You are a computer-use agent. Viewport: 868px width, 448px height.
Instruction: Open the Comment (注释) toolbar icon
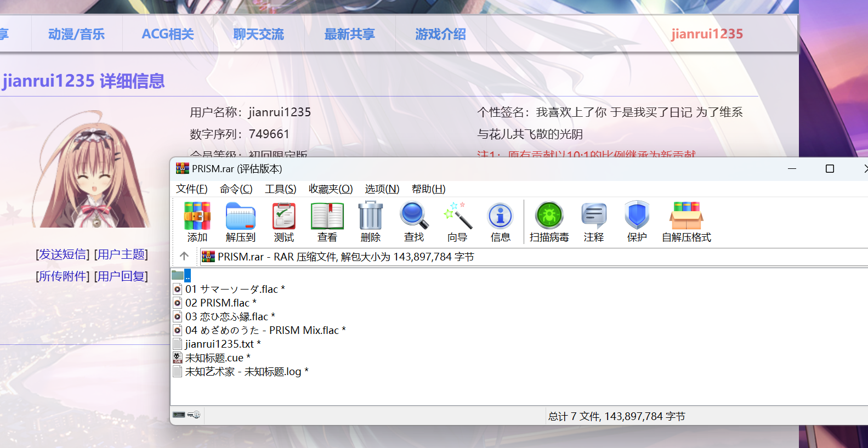[x=594, y=222]
